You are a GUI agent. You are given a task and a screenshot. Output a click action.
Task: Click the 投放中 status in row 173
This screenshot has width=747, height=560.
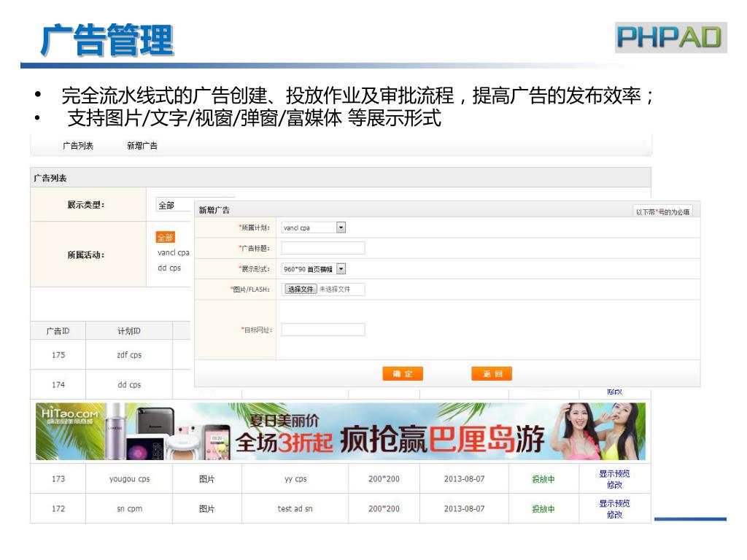pyautogui.click(x=543, y=479)
